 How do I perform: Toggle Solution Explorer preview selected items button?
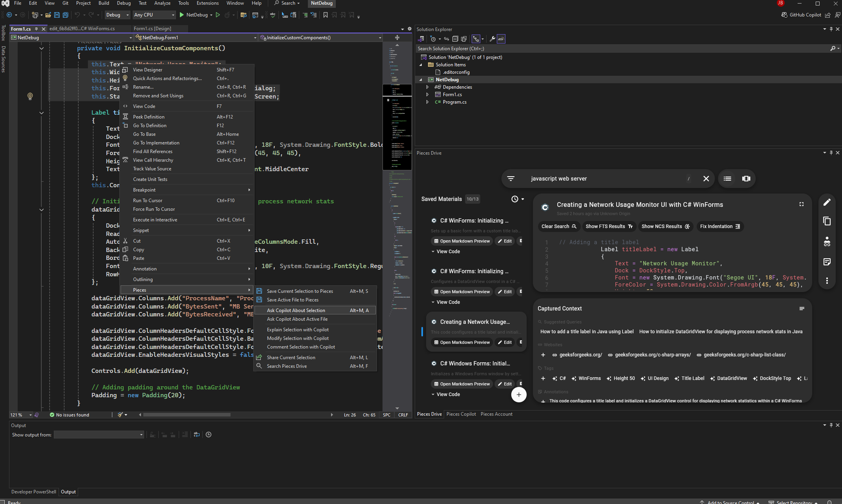501,39
